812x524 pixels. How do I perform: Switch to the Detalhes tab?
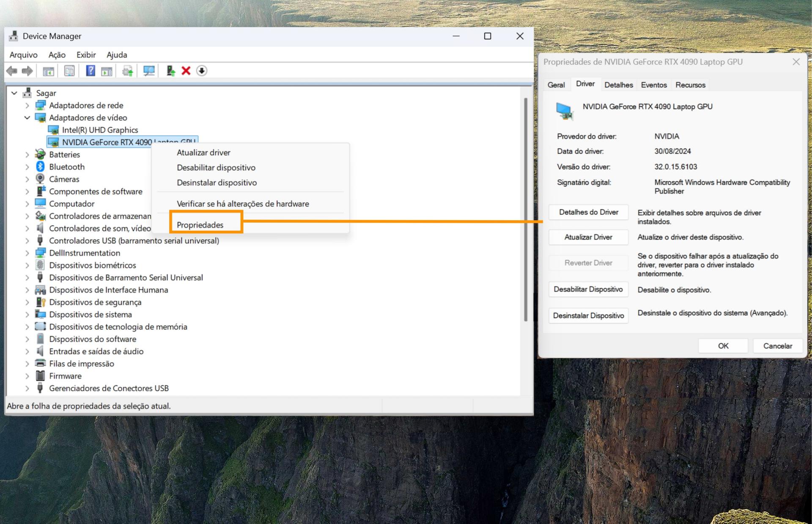click(x=618, y=85)
